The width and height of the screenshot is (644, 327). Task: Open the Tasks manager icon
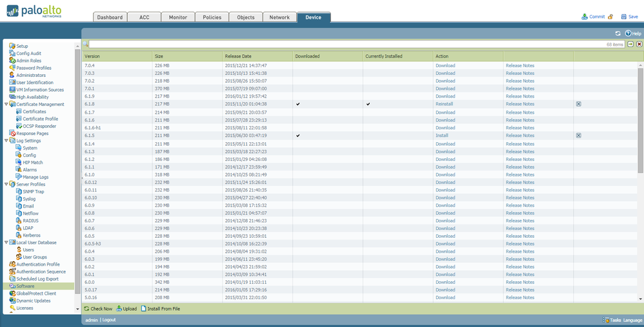tap(606, 320)
